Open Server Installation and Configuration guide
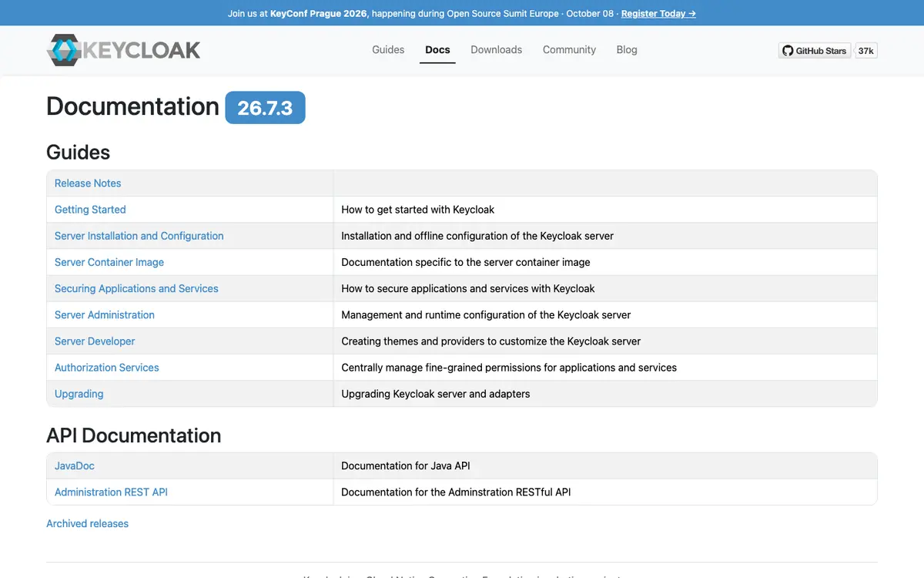924x578 pixels. (139, 236)
